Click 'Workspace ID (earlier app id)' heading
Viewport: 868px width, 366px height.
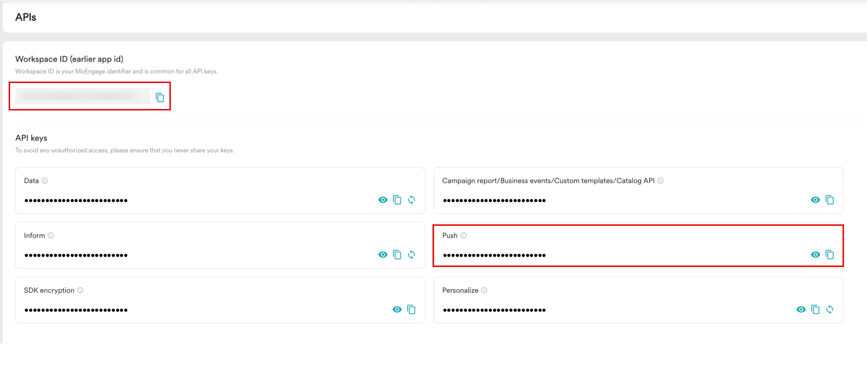tap(69, 59)
